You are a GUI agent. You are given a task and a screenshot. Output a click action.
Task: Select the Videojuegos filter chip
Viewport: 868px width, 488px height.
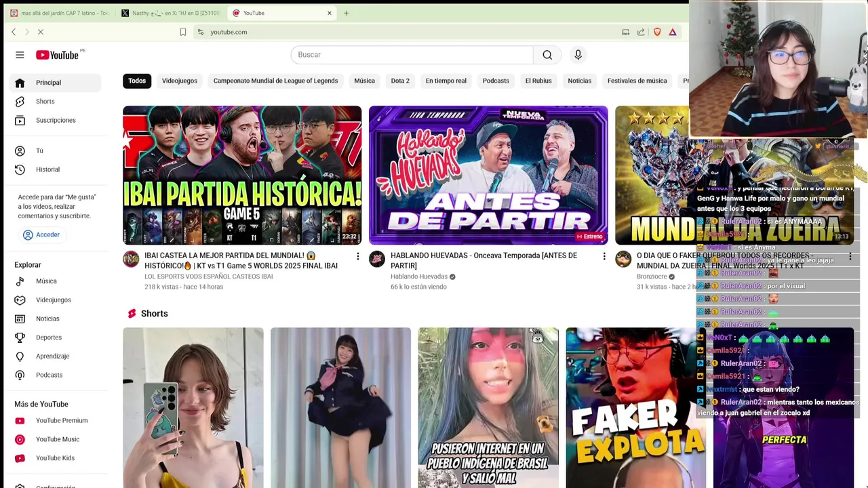pyautogui.click(x=180, y=81)
